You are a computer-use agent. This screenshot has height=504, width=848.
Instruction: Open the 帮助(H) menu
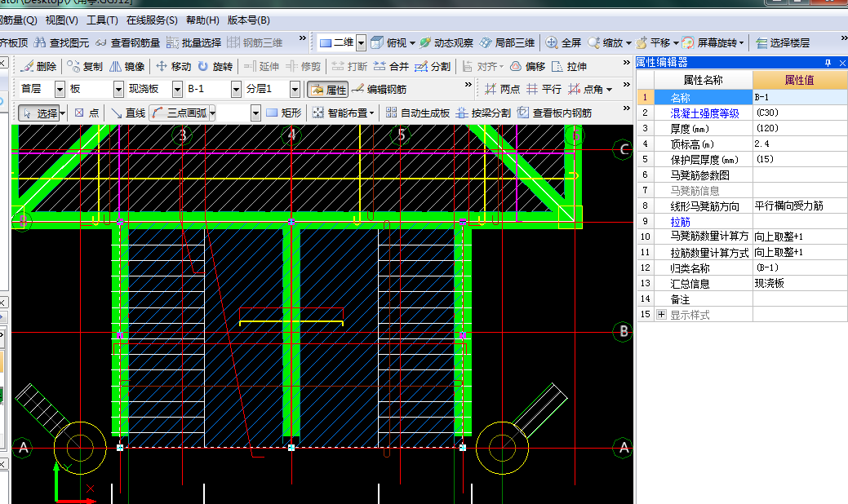(202, 20)
